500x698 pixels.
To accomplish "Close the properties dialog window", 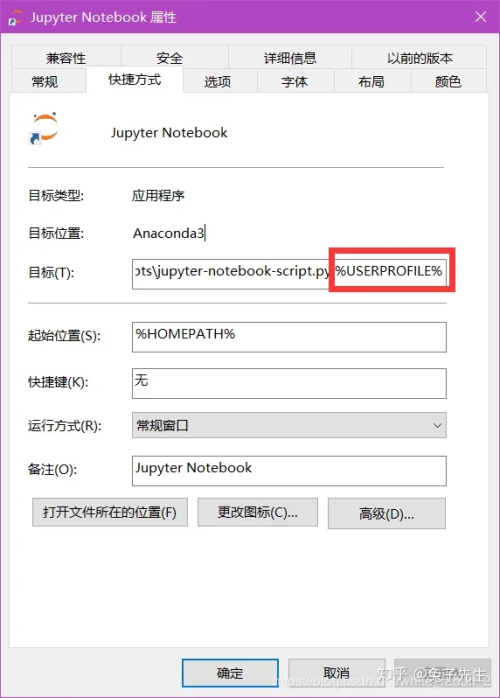I will point(481,17).
